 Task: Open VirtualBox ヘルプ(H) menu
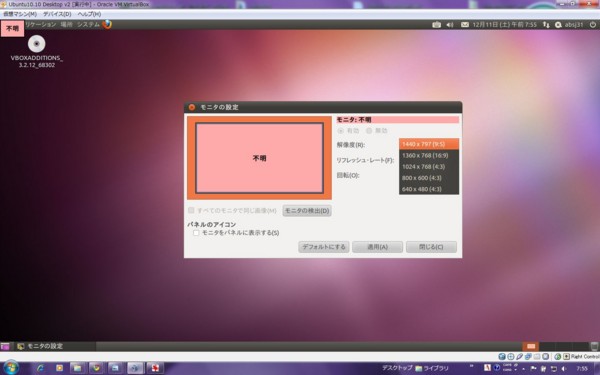pos(89,14)
